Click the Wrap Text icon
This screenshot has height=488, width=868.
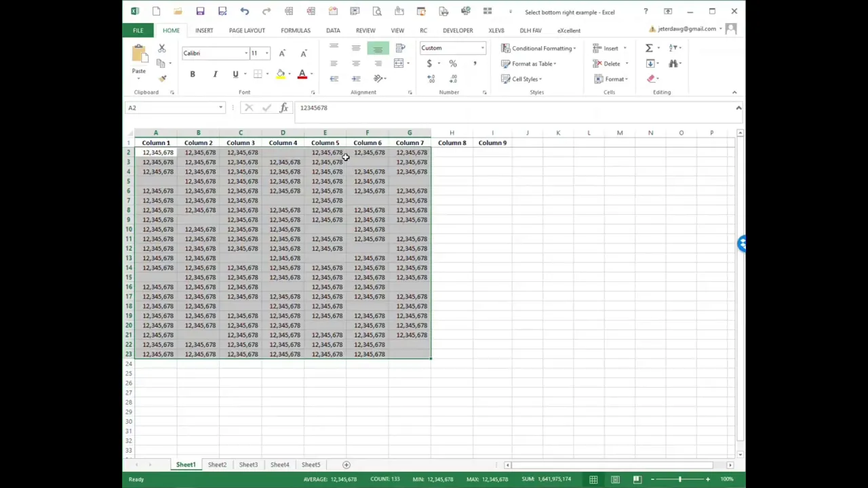[x=400, y=48]
